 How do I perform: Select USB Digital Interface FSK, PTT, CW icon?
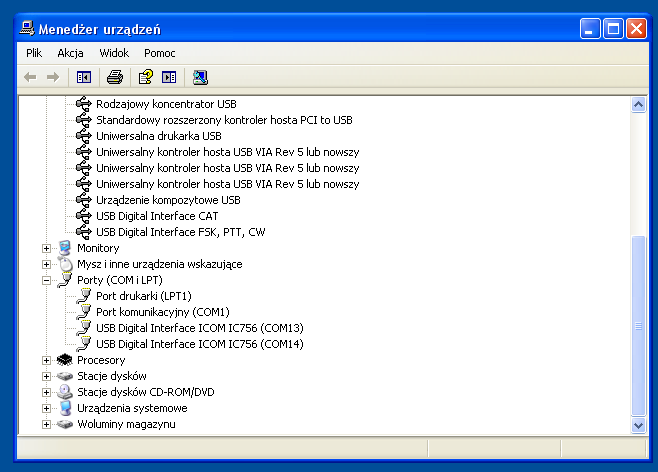(x=84, y=232)
